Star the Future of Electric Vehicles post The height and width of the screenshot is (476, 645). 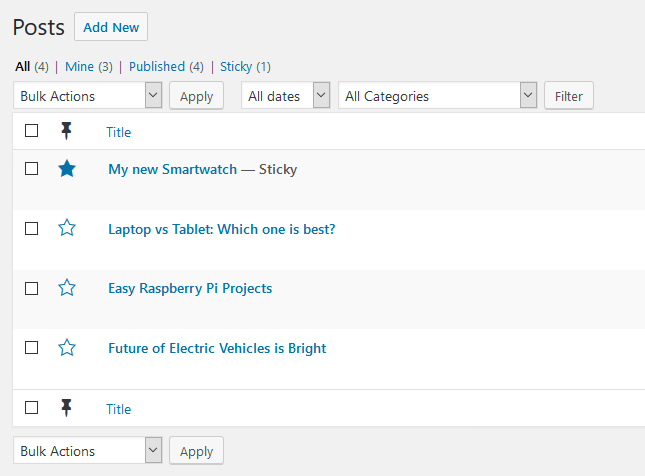click(x=67, y=348)
